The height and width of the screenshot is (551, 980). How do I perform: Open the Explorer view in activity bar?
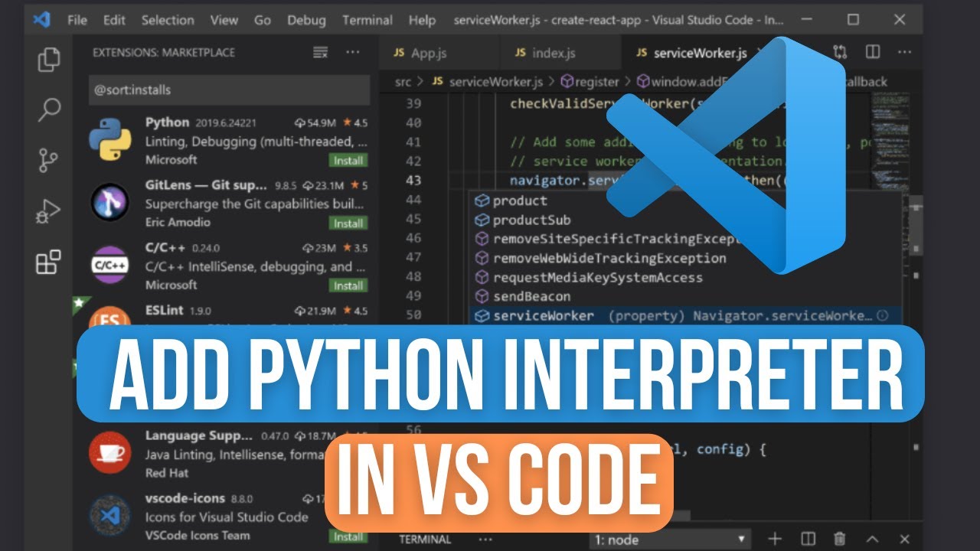pos(49,59)
